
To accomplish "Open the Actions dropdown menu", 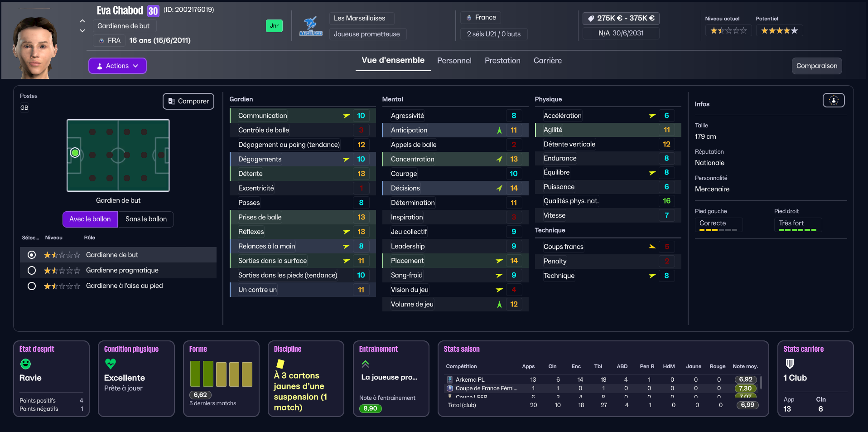I will tap(117, 66).
